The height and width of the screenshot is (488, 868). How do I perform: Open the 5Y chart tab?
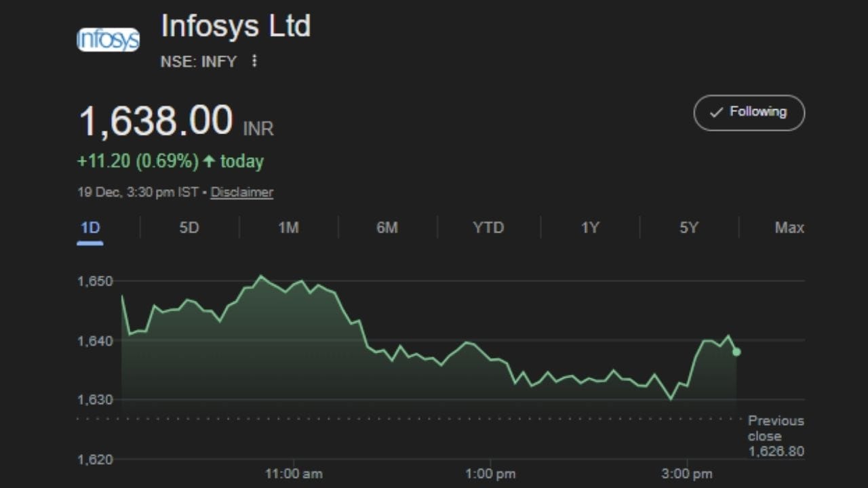click(688, 228)
